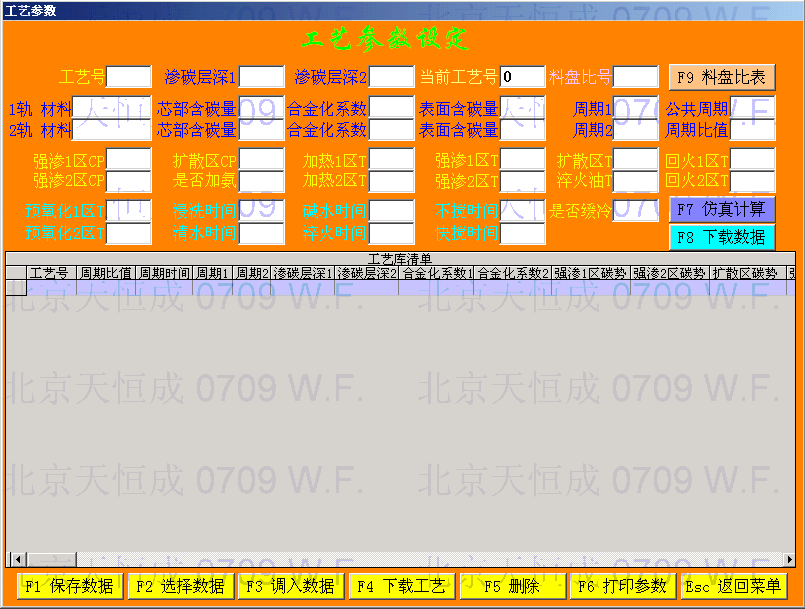Viewport: 805px width, 609px height.
Task: Click the F8 下载数据 button
Action: pos(722,237)
